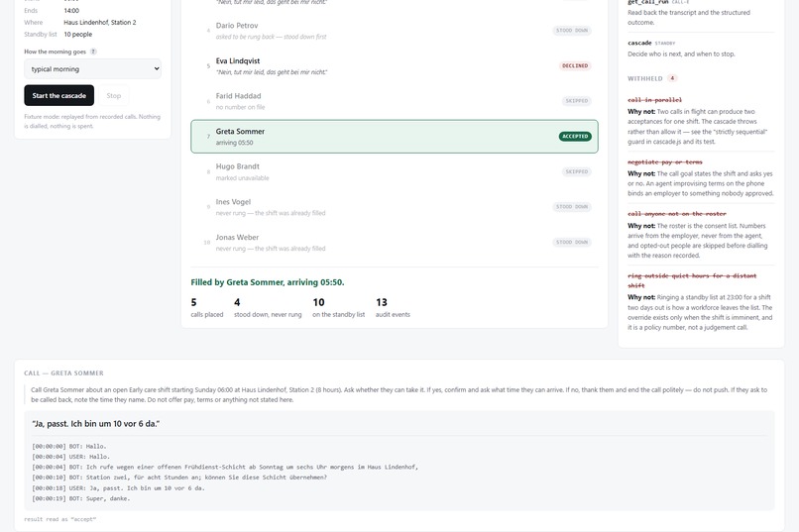Select the Jonas Weber row
The height and width of the screenshot is (532, 799).
coord(395,243)
